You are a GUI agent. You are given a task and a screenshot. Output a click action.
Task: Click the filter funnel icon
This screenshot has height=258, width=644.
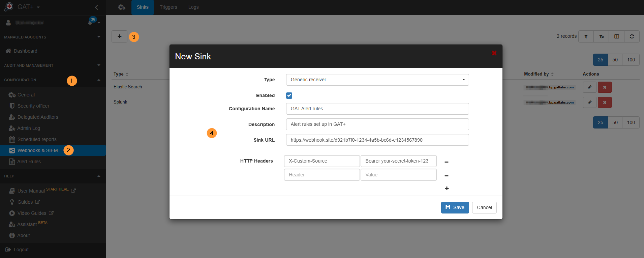click(586, 36)
